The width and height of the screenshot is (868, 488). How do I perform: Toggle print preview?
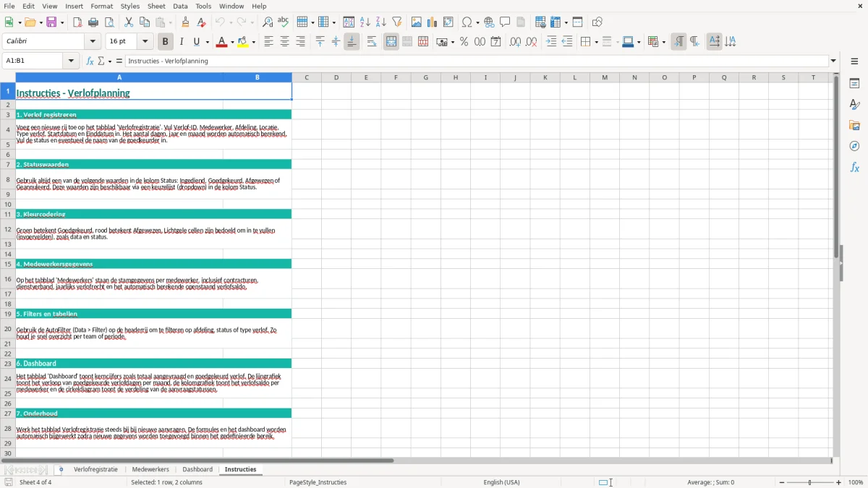click(109, 22)
